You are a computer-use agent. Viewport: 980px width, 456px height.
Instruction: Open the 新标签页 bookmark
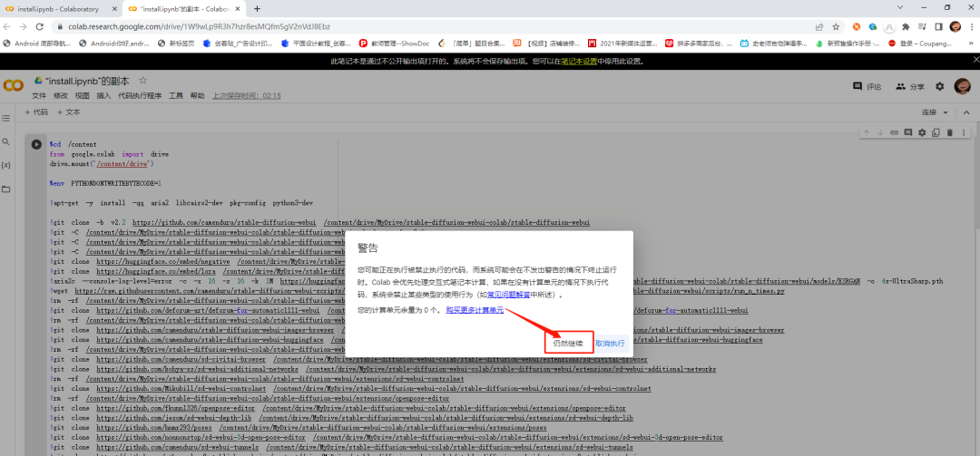[176, 44]
